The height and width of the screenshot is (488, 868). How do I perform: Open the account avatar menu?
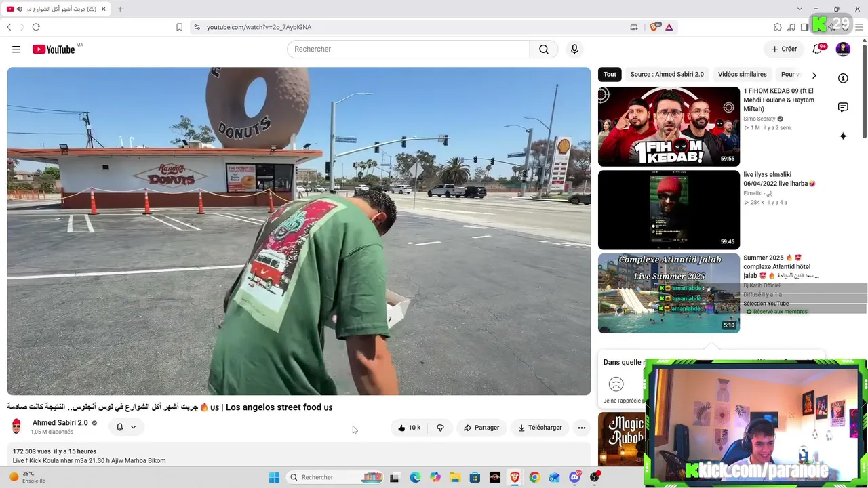[x=843, y=49]
